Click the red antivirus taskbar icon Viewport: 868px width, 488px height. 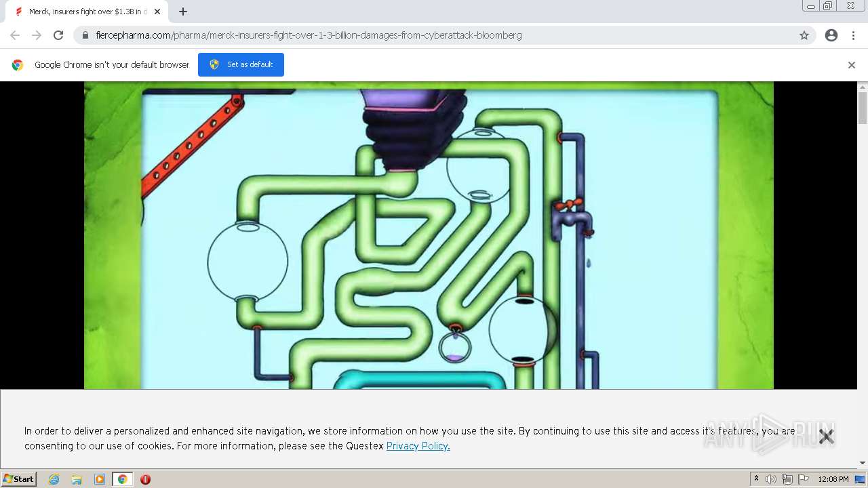coord(145,479)
